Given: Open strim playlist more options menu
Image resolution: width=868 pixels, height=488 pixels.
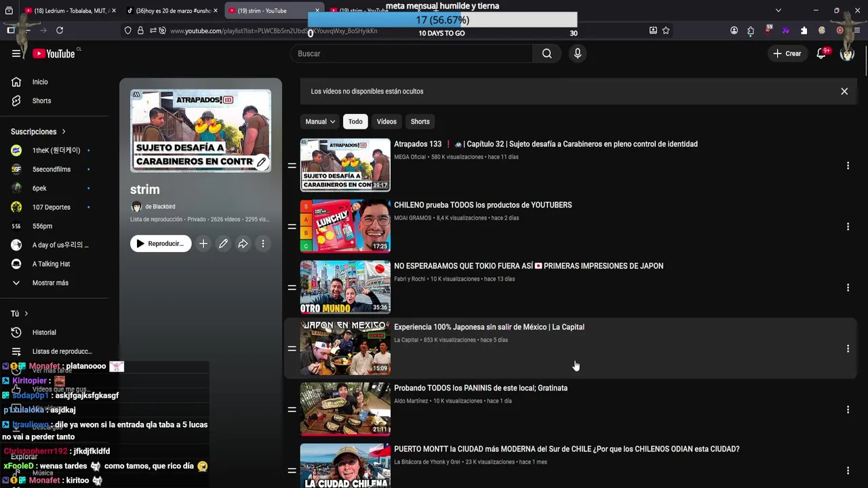Looking at the screenshot, I should [x=263, y=244].
